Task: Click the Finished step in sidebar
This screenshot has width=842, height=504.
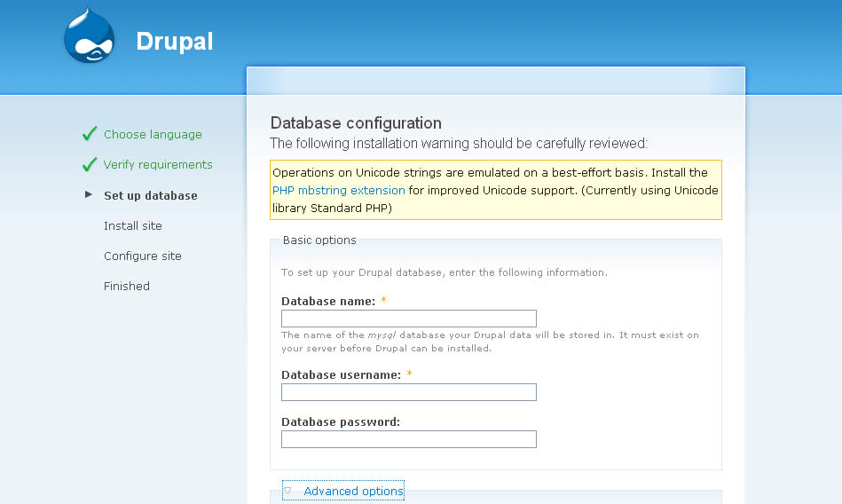Action: (x=127, y=286)
